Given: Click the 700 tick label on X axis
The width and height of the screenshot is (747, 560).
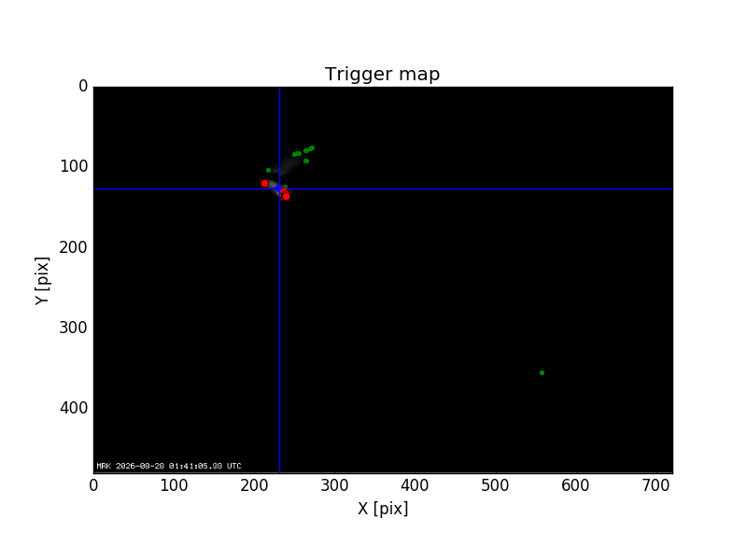Looking at the screenshot, I should pyautogui.click(x=656, y=485).
